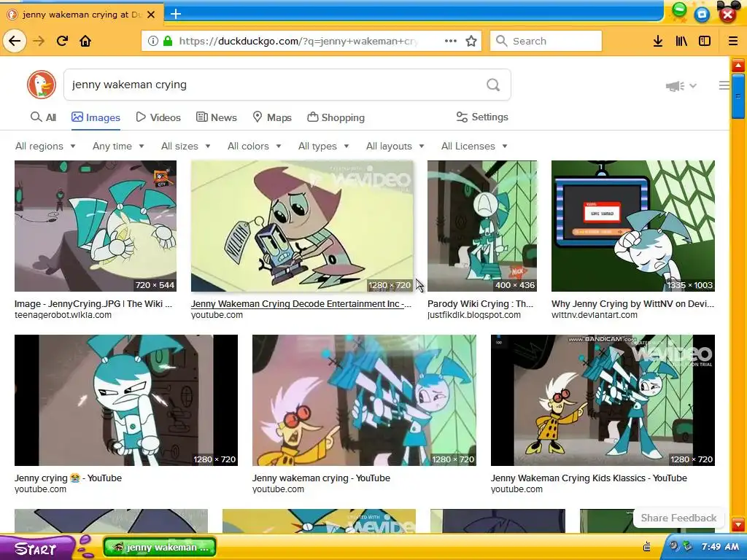Reload the page with the refresh icon
This screenshot has height=560, width=747.
(x=63, y=41)
